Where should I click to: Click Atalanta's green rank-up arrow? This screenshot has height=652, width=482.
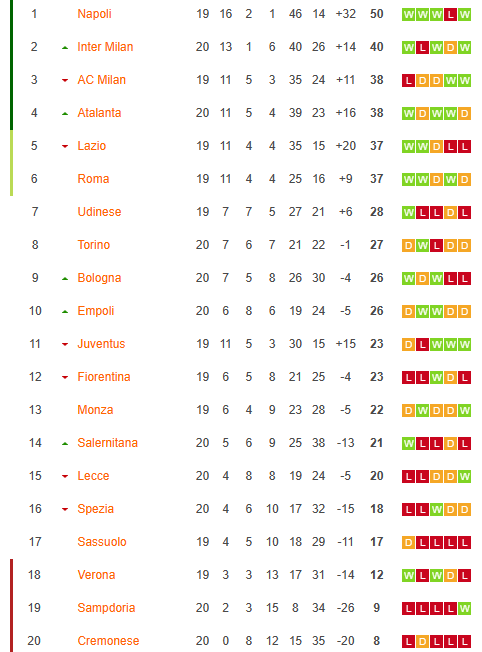[x=65, y=114]
